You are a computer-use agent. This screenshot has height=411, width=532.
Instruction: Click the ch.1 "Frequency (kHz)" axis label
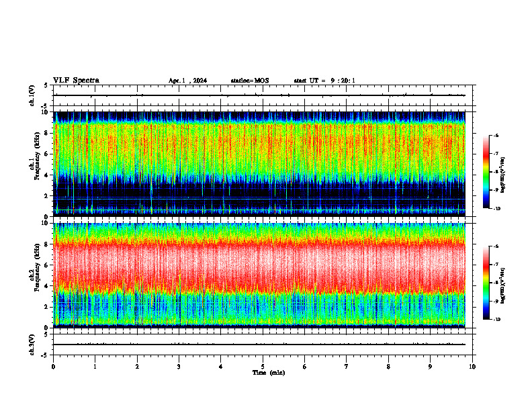tap(38, 156)
